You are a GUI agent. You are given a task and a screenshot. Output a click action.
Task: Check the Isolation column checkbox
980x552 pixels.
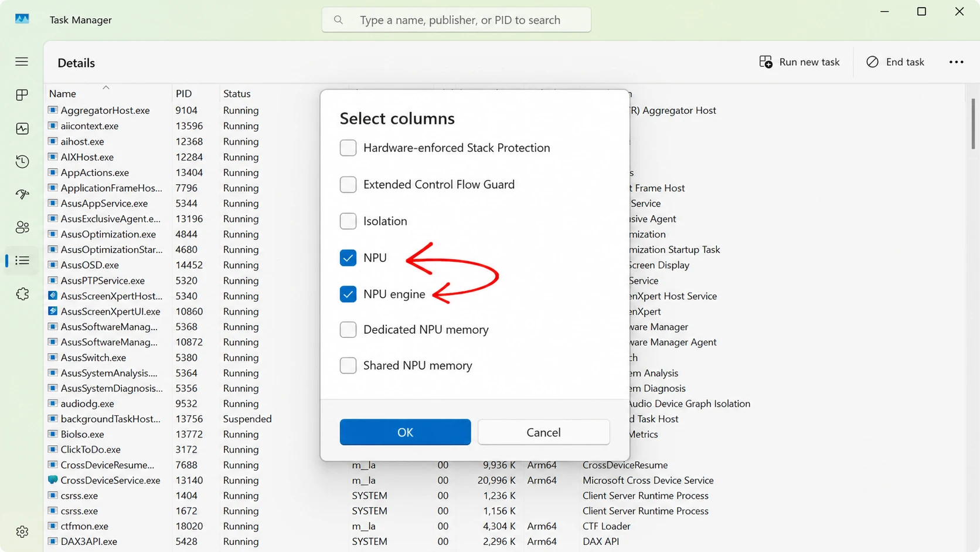[x=348, y=221]
